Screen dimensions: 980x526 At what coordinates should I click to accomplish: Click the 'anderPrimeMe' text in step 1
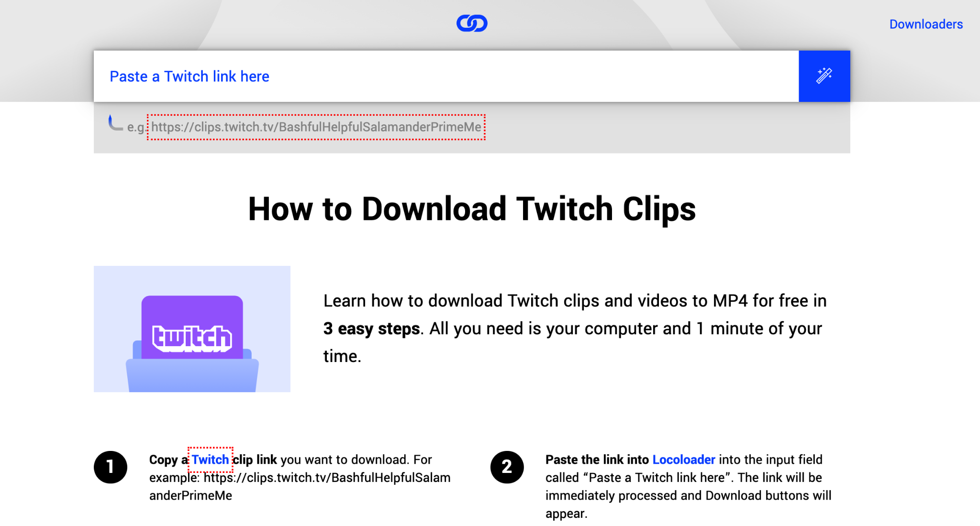pyautogui.click(x=190, y=495)
